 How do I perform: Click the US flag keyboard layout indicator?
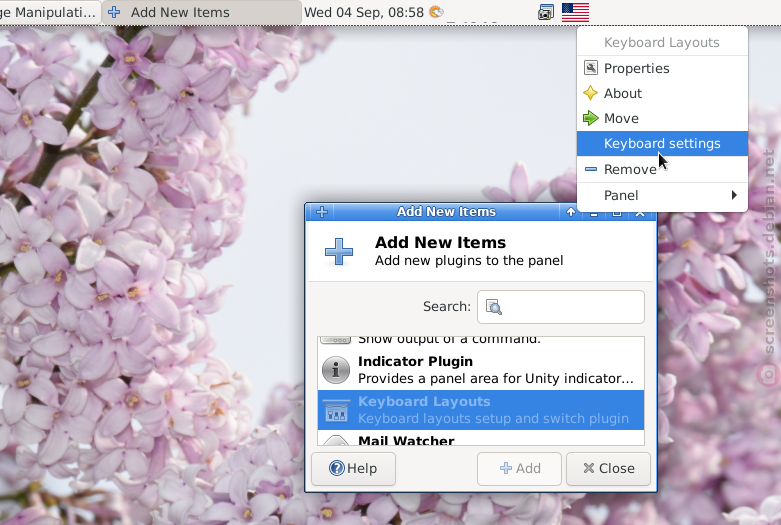[575, 12]
